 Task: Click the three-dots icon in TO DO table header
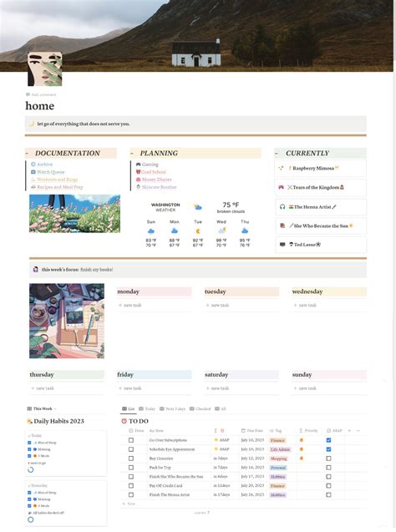click(358, 431)
